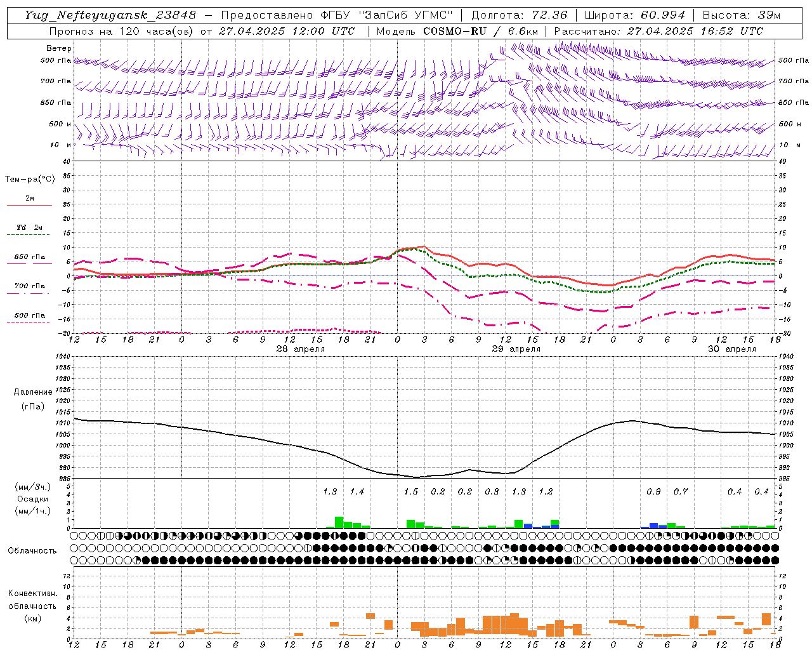The width and height of the screenshot is (812, 650).
Task: Select the date label 30 апреля
Action: 731,349
